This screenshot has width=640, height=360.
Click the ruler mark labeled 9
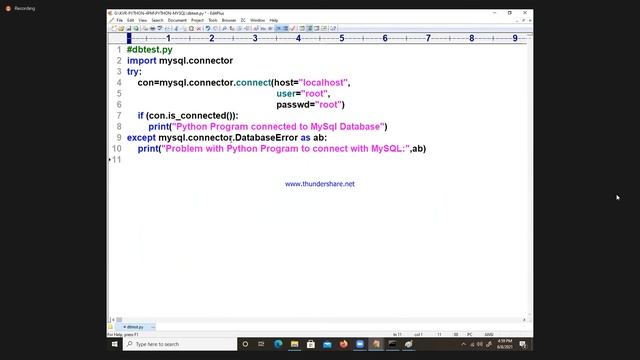[515, 38]
